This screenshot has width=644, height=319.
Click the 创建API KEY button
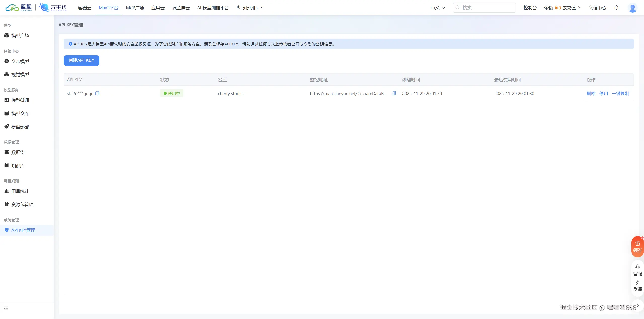click(x=81, y=60)
